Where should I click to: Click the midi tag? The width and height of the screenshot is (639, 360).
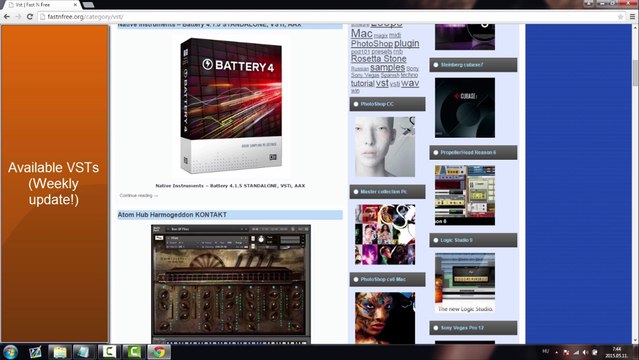[x=395, y=35]
